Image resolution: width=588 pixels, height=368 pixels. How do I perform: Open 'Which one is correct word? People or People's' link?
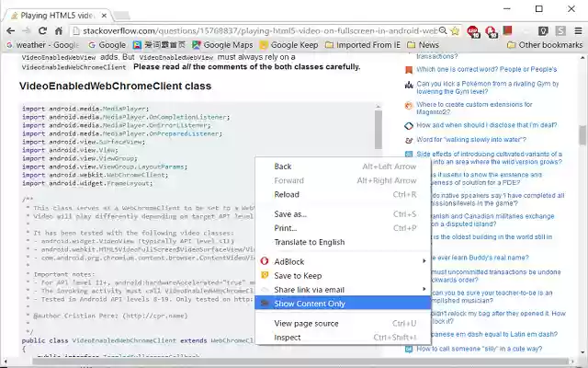click(486, 70)
